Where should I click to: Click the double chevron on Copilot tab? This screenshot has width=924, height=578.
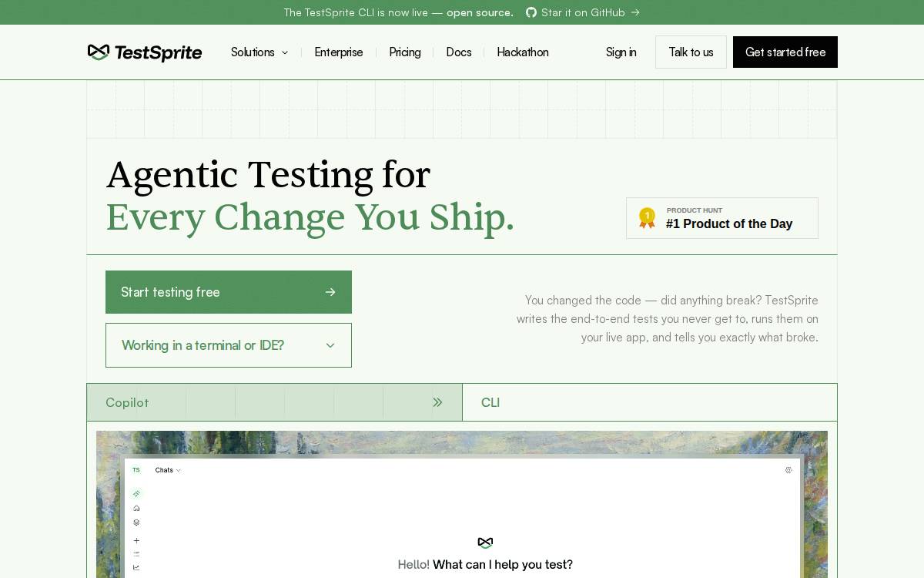437,402
